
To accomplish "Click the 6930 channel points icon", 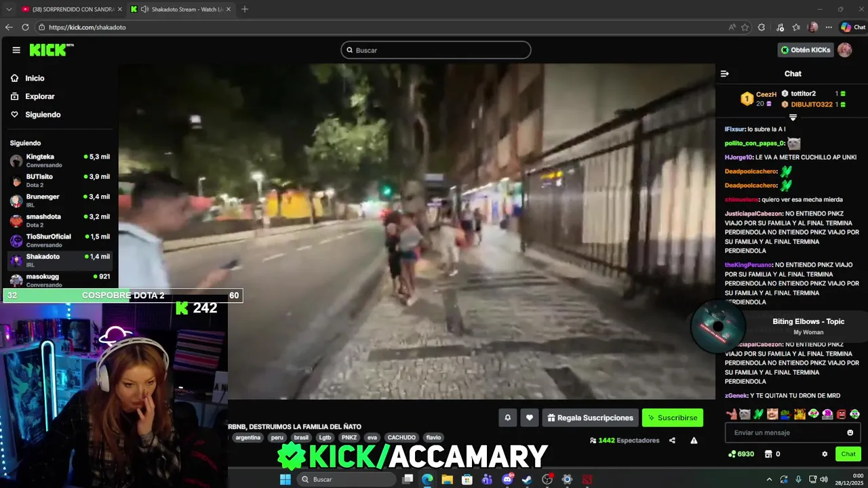I will click(732, 454).
